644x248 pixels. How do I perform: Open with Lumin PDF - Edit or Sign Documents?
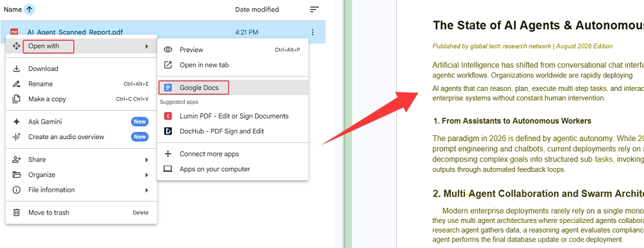click(233, 116)
